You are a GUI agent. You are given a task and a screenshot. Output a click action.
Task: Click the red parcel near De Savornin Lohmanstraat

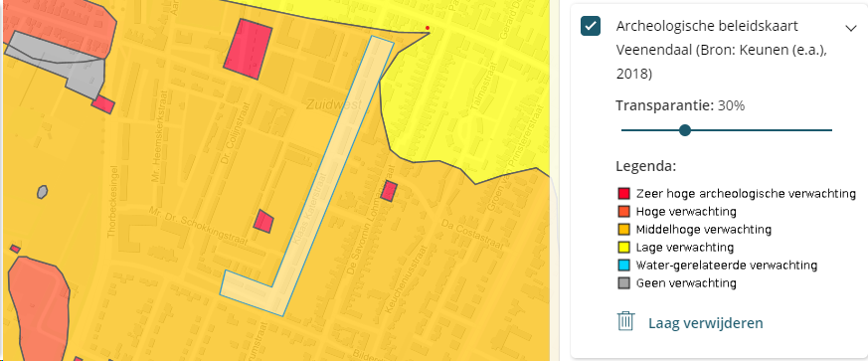(389, 191)
